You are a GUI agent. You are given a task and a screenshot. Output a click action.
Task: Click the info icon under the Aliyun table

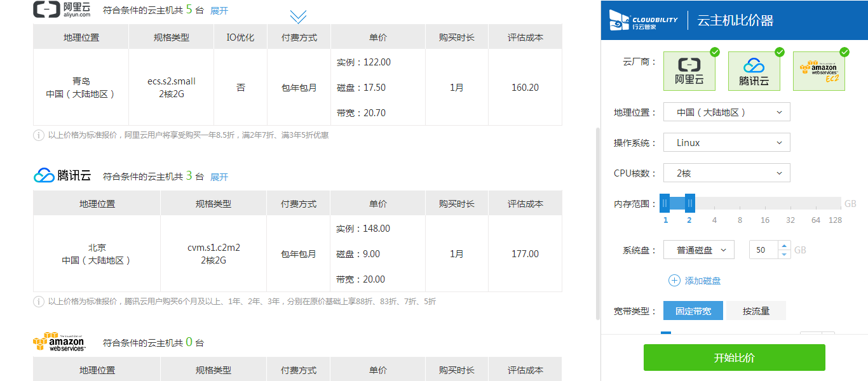(x=39, y=135)
